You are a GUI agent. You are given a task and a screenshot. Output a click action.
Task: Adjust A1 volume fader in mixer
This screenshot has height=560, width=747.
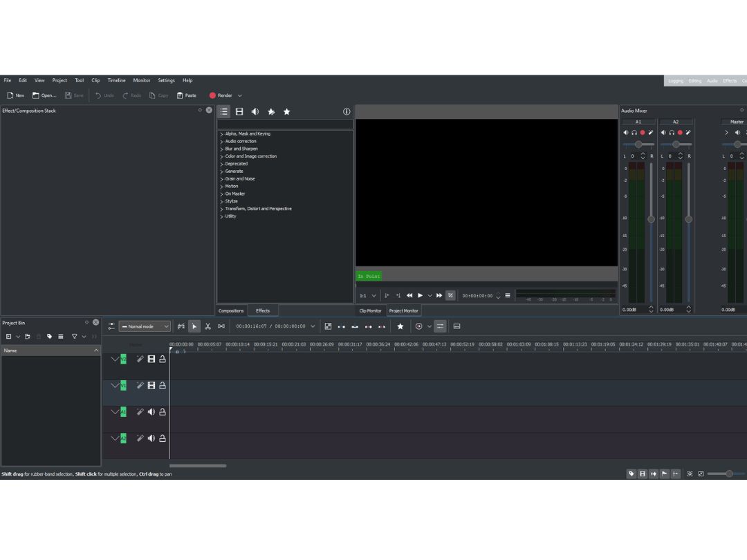[x=651, y=219]
